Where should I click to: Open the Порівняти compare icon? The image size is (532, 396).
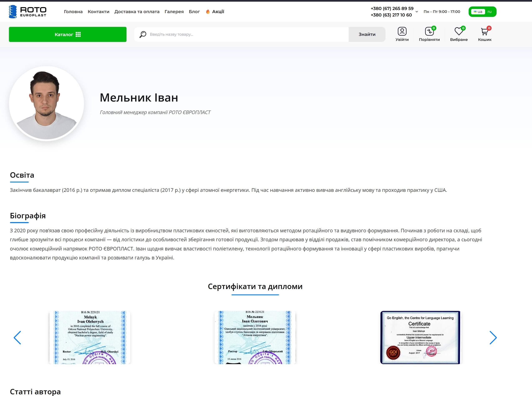[429, 34]
